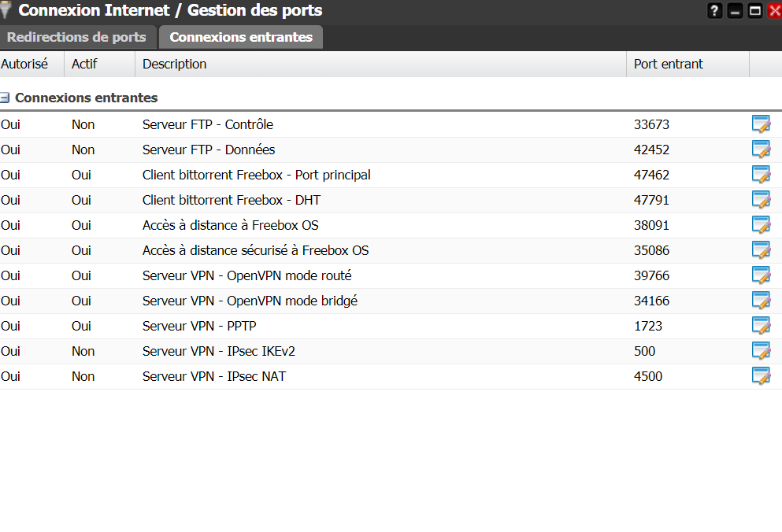This screenshot has width=782, height=532.
Task: Collapse the Connexions entrantes group
Action: point(5,98)
